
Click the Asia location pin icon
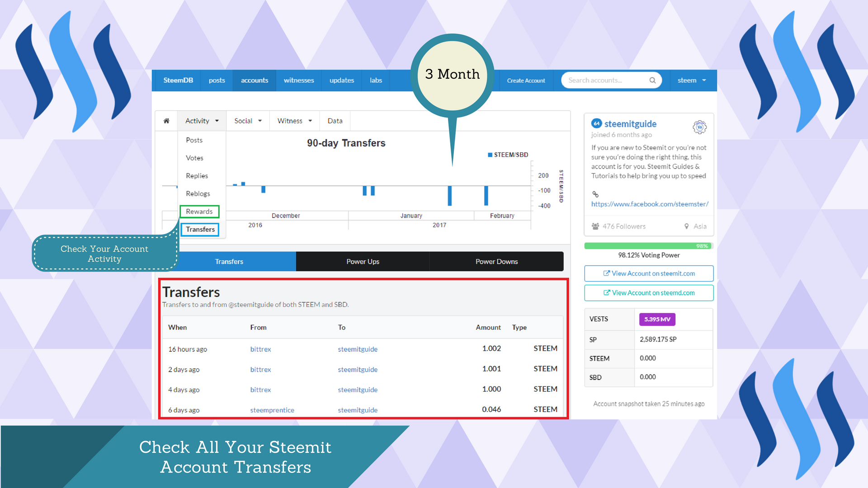pyautogui.click(x=686, y=226)
